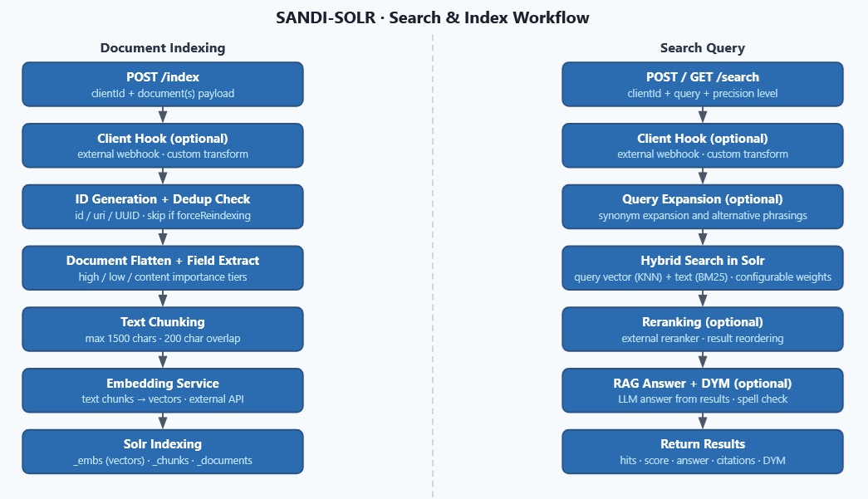Screen dimensions: 868x499
Task: Click the arrow below POST /index
Action: pos(163,115)
